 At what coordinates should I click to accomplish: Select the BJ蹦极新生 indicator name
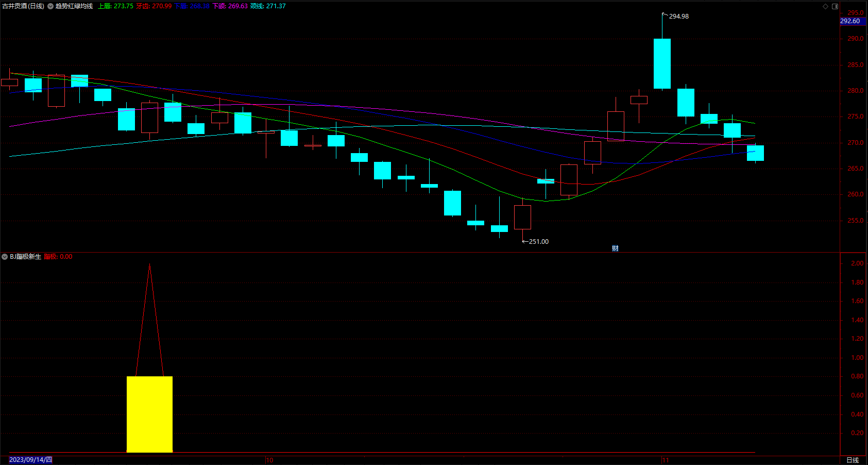pyautogui.click(x=25, y=257)
